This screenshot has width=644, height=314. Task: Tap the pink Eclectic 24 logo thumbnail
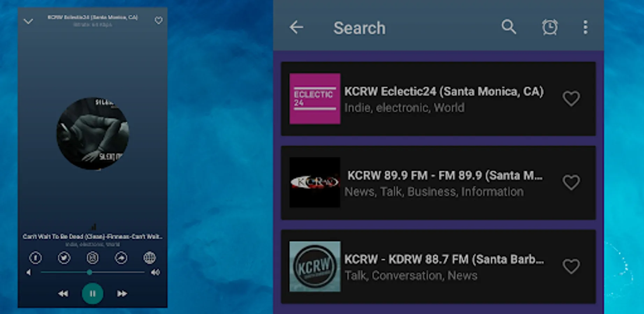(x=315, y=99)
